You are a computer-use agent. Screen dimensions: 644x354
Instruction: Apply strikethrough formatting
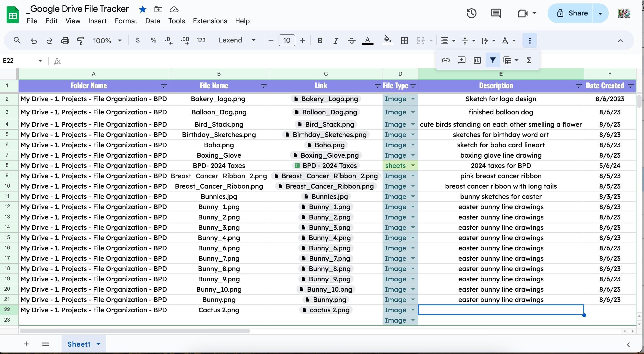tap(351, 41)
